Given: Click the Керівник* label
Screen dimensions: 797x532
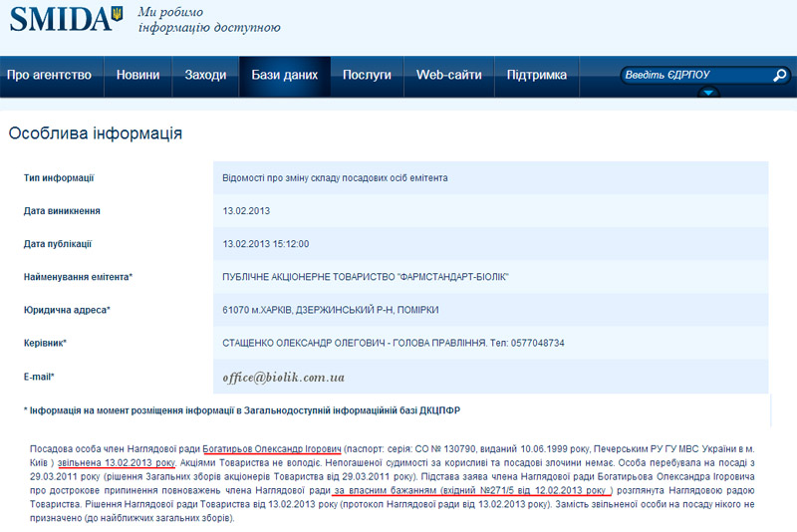Looking at the screenshot, I should tap(45, 343).
